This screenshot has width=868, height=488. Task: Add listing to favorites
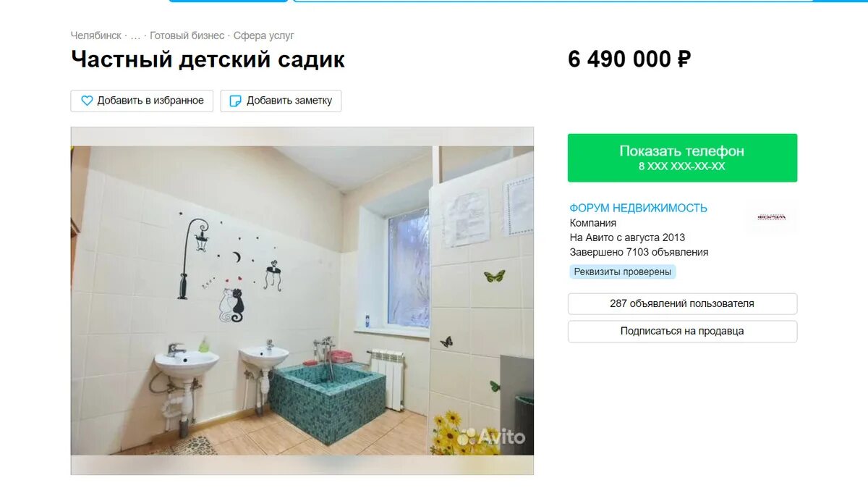tap(142, 101)
